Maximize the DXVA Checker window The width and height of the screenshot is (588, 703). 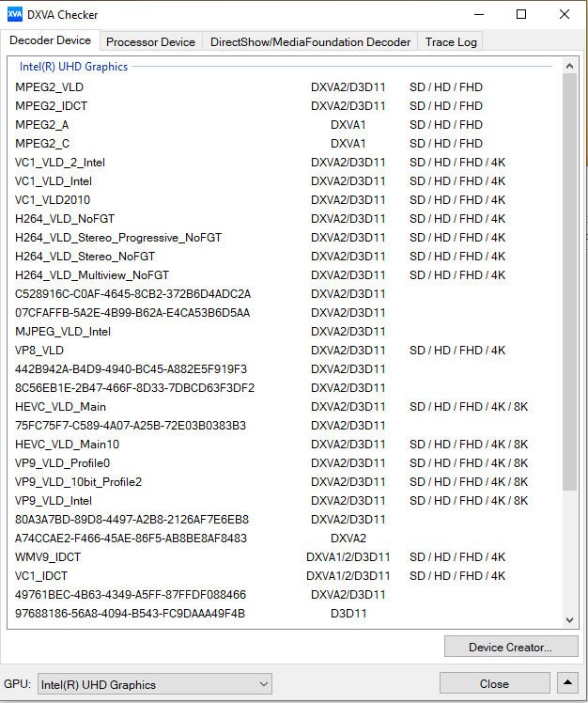pos(521,14)
